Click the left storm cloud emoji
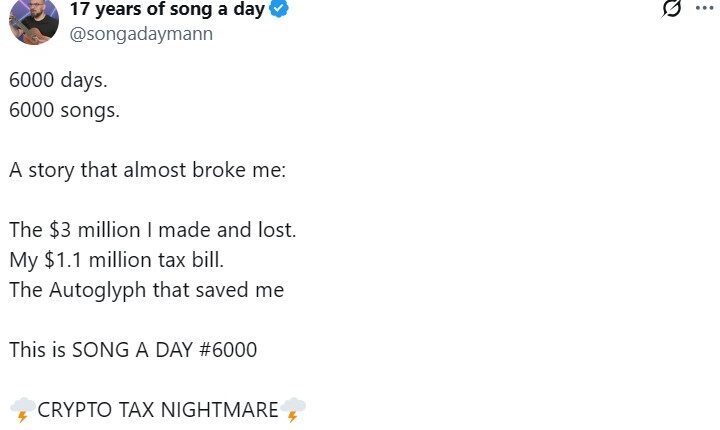The width and height of the screenshot is (720, 430). [23, 410]
